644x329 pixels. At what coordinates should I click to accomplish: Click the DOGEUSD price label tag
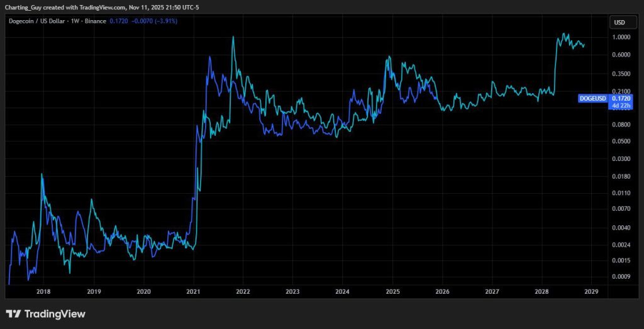tap(592, 98)
